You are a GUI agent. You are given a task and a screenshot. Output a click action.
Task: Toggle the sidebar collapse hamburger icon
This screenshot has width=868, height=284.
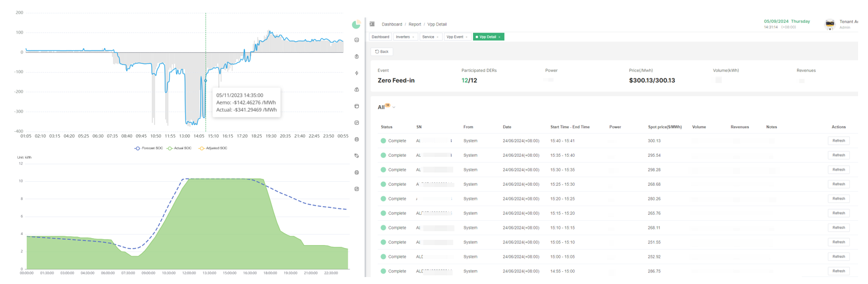[372, 24]
